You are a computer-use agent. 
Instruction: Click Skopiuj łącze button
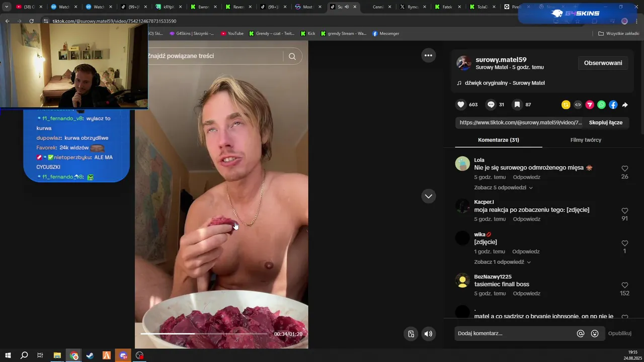pyautogui.click(x=606, y=122)
